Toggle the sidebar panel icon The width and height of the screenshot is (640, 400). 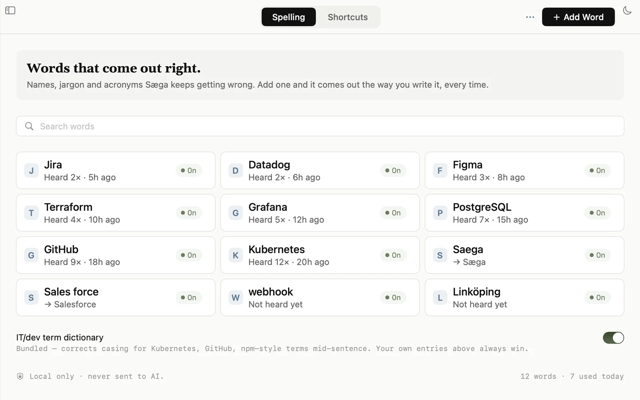10,10
